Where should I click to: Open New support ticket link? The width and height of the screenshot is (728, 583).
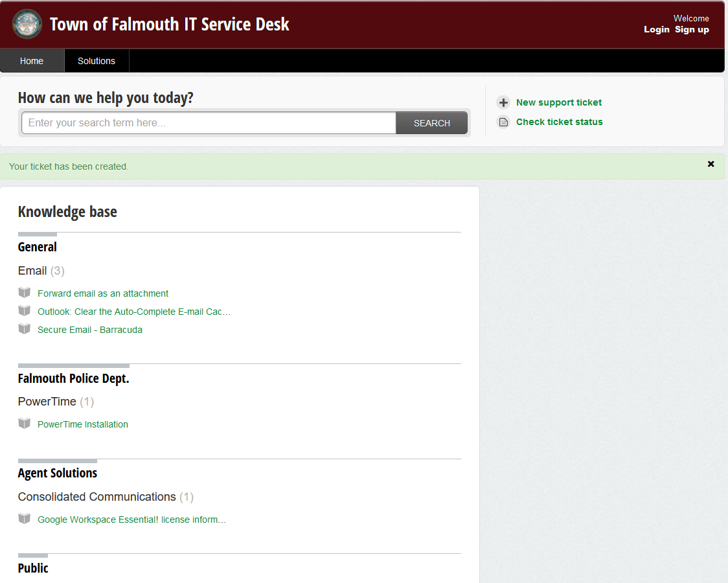pyautogui.click(x=559, y=102)
